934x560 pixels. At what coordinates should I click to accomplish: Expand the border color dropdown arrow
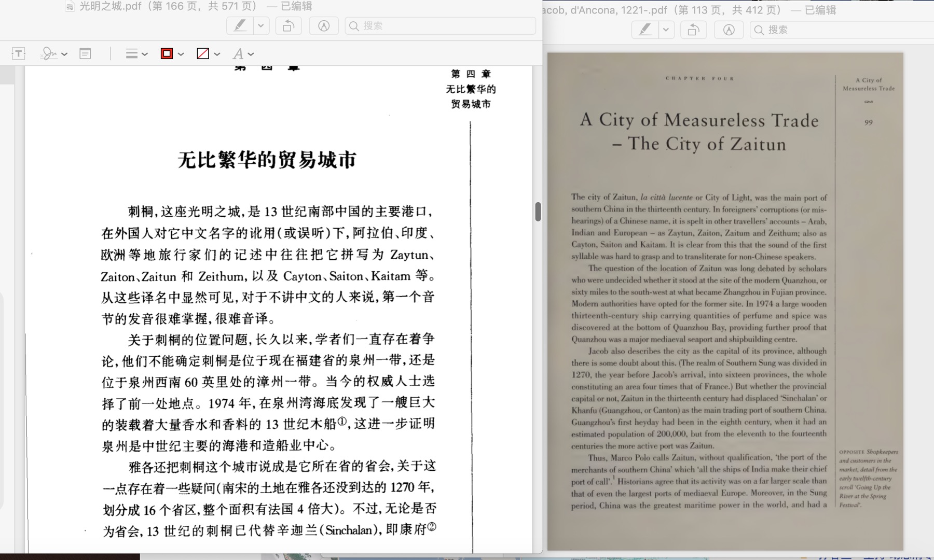181,54
